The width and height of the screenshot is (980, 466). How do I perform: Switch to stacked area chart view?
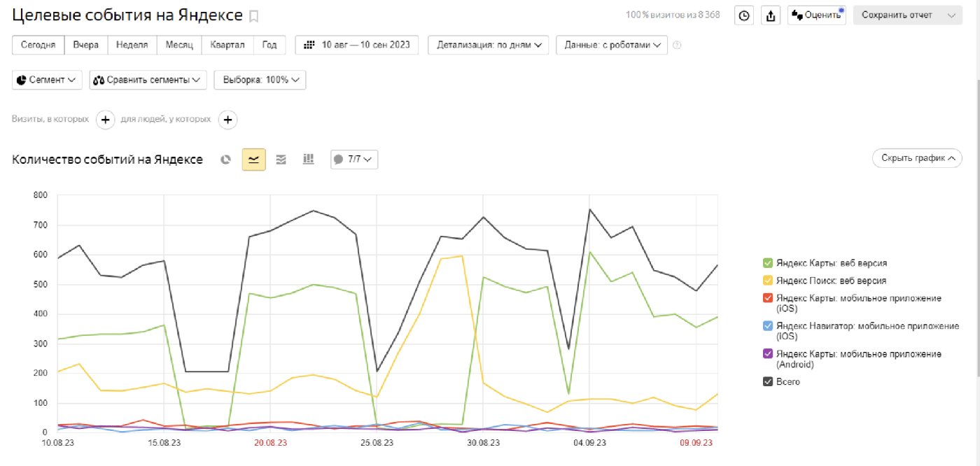(281, 160)
